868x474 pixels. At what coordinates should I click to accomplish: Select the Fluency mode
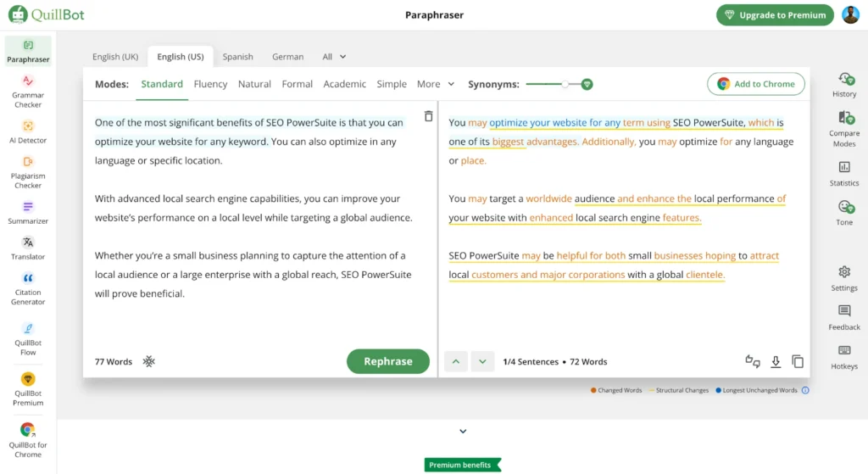(210, 84)
